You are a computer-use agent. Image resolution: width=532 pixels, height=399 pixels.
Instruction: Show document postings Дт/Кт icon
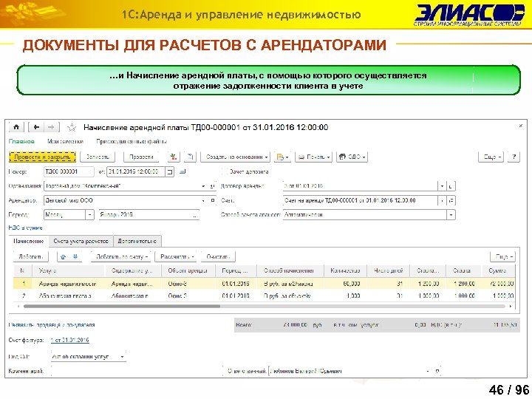click(174, 157)
